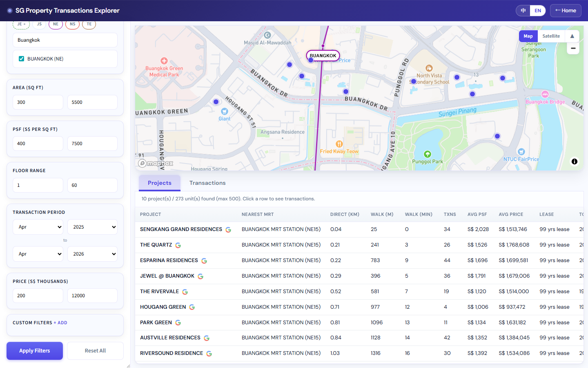Viewport: 588px width, 368px height.
Task: Click the Giant supermarket map pin
Action: [224, 111]
